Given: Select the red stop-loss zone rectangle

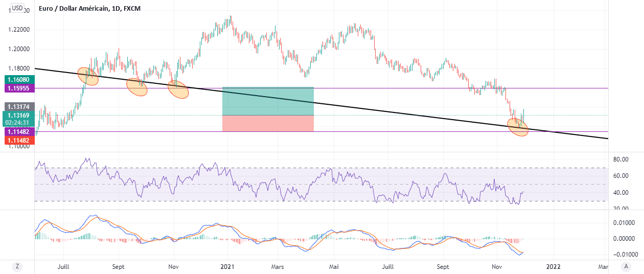Looking at the screenshot, I should point(268,123).
